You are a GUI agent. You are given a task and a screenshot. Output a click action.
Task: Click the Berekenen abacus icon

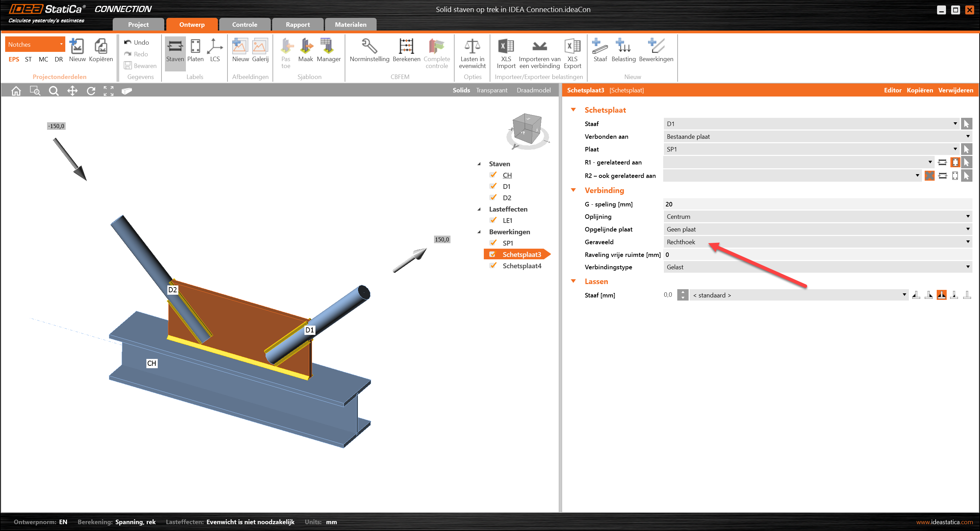pyautogui.click(x=406, y=47)
